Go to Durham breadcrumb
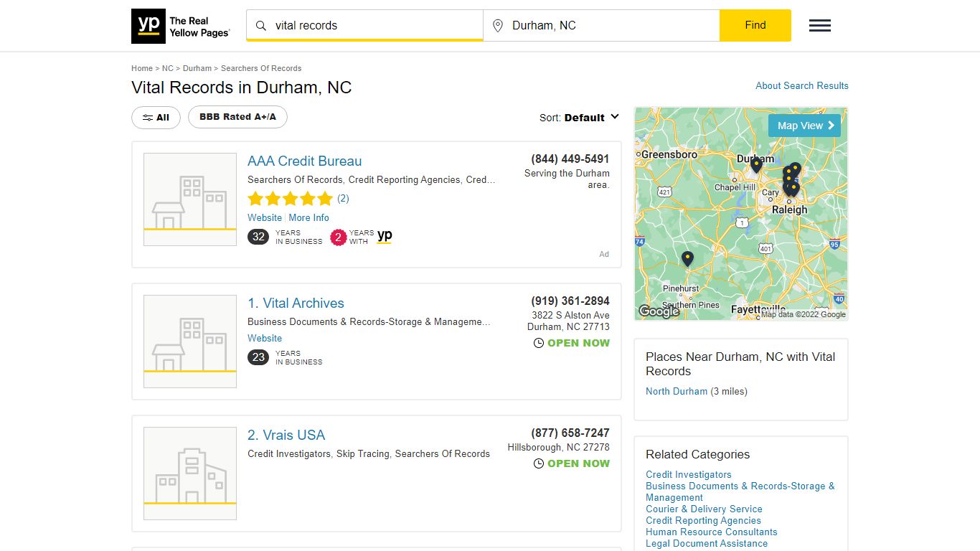The width and height of the screenshot is (980, 551). [197, 68]
